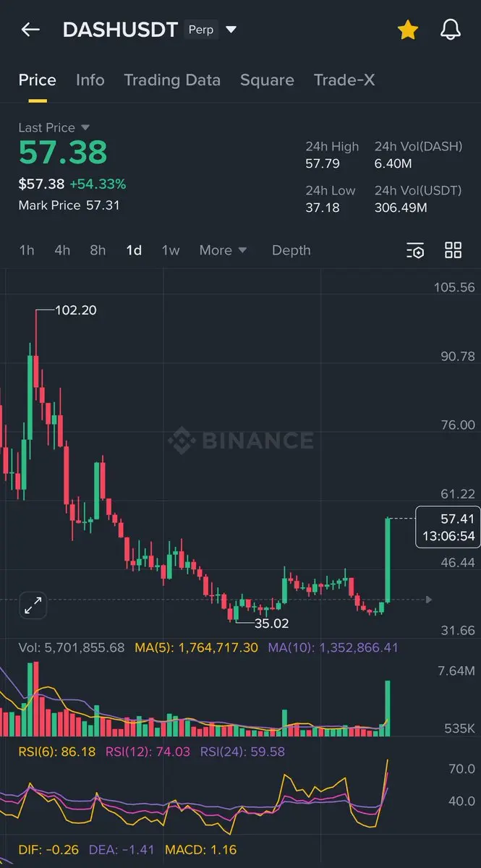The width and height of the screenshot is (481, 868).
Task: Select the Price tab
Action: point(38,80)
